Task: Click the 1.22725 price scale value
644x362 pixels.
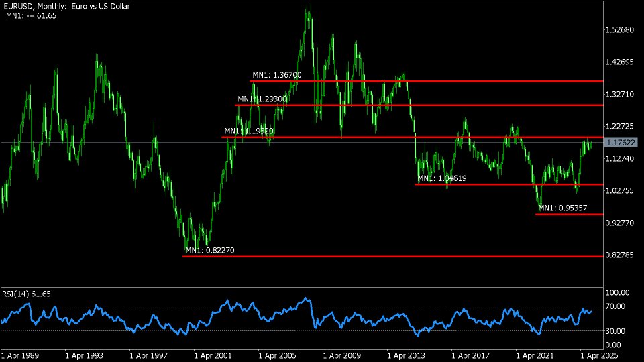Action: tap(620, 126)
